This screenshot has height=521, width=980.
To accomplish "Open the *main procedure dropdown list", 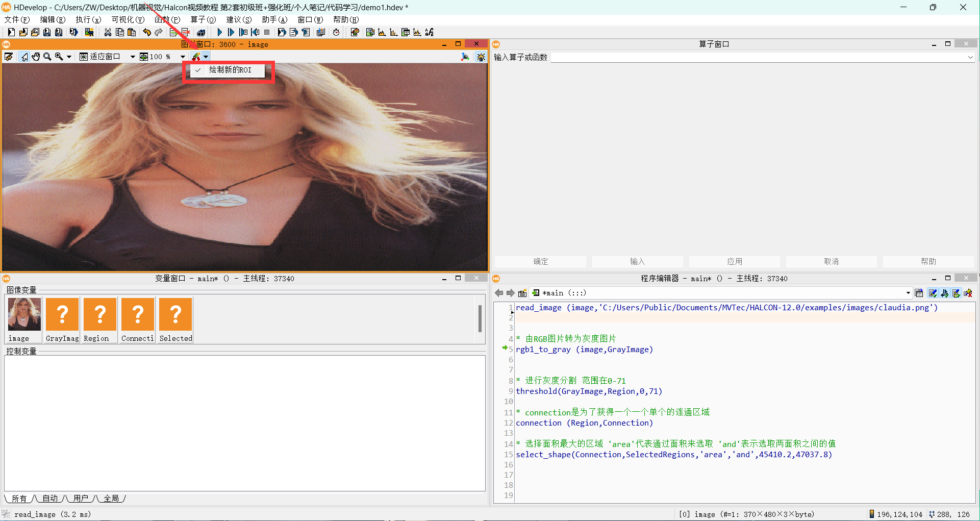I will (x=908, y=293).
